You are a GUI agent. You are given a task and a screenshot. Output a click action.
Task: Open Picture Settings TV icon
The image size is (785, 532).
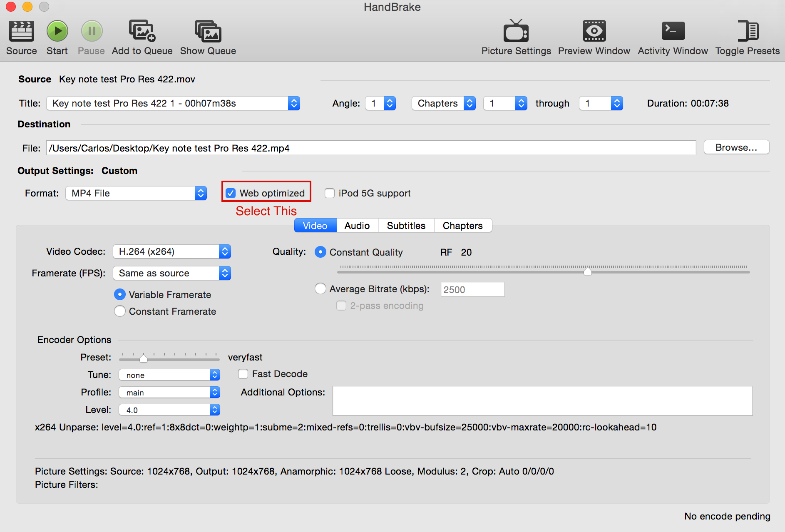[516, 31]
